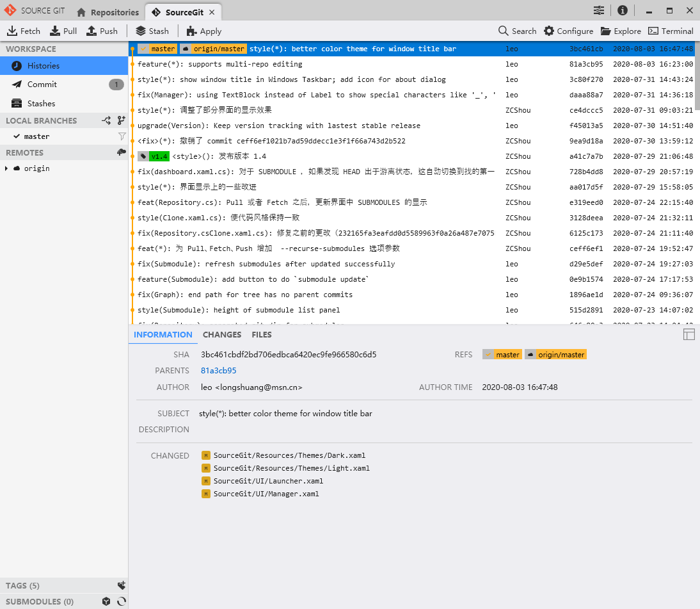Click the origin/master ref label in the information panel
The width and height of the screenshot is (700, 609).
point(556,354)
